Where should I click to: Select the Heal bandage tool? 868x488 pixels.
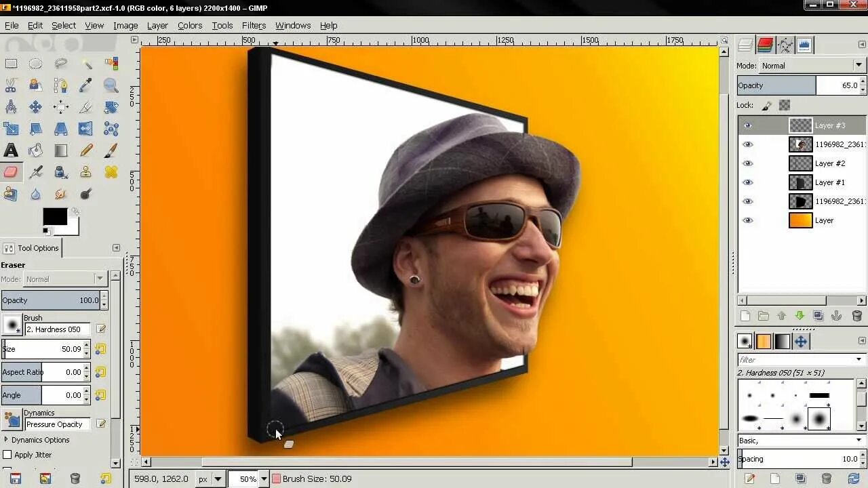pos(111,172)
